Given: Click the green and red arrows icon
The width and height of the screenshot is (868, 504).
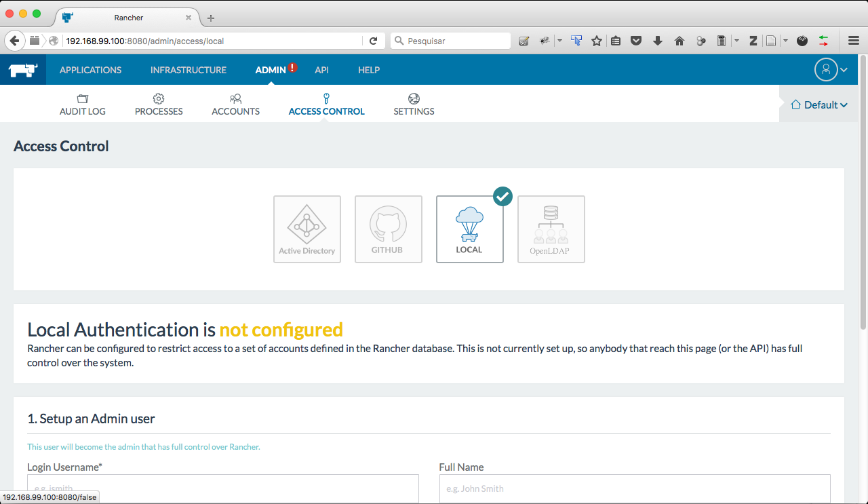Looking at the screenshot, I should click(823, 41).
